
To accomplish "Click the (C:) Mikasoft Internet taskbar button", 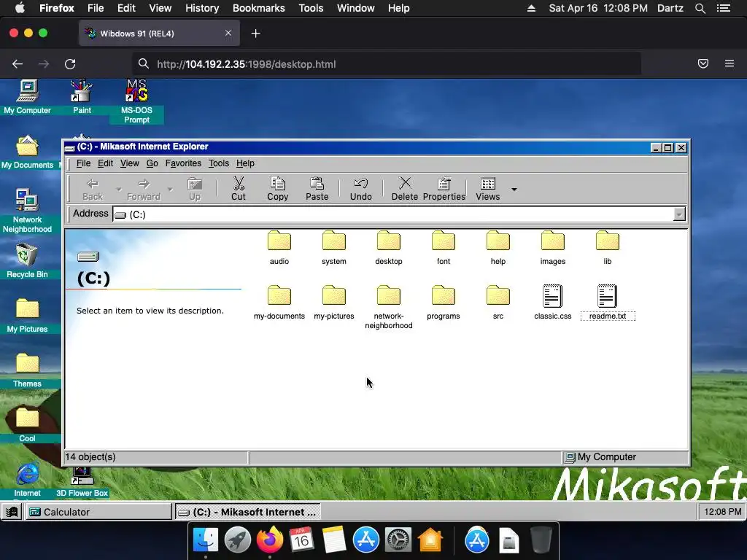I will [x=248, y=512].
